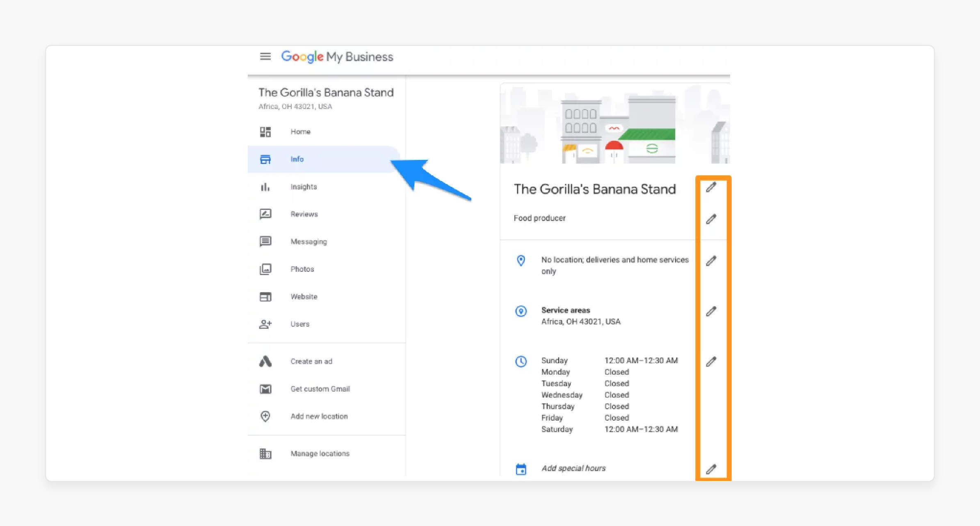
Task: Edit business hours with the pencil icon
Action: point(711,362)
